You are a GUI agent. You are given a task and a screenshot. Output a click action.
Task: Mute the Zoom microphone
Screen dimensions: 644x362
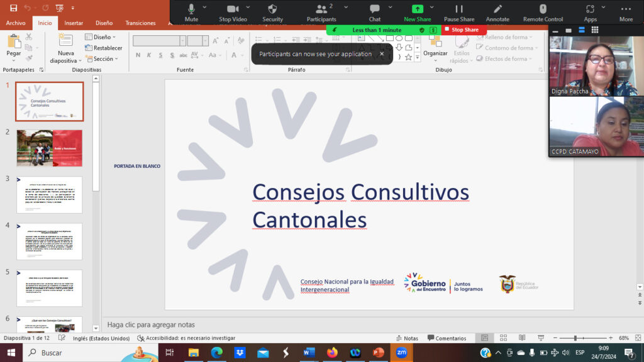tap(191, 13)
